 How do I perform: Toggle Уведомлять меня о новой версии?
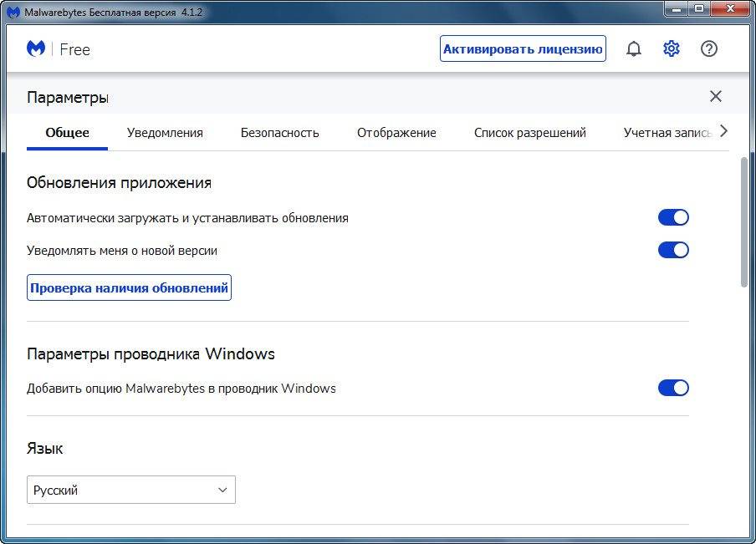[x=673, y=250]
